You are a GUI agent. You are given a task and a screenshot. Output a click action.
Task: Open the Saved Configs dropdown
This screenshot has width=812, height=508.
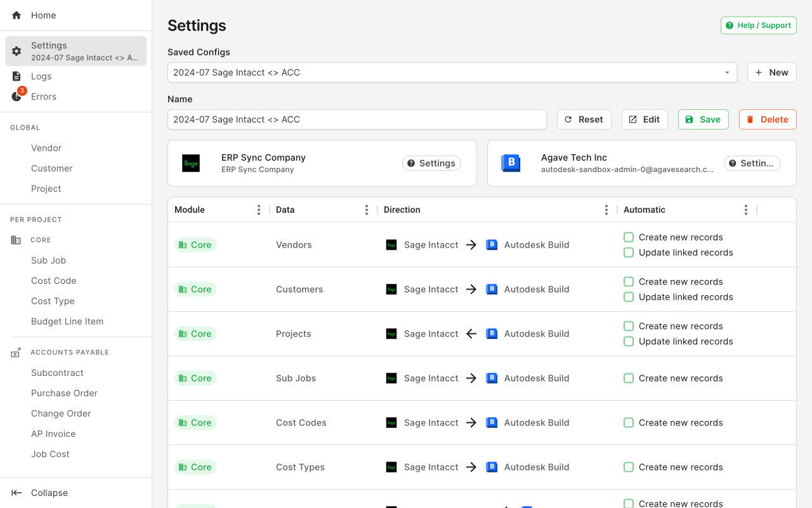tap(452, 72)
